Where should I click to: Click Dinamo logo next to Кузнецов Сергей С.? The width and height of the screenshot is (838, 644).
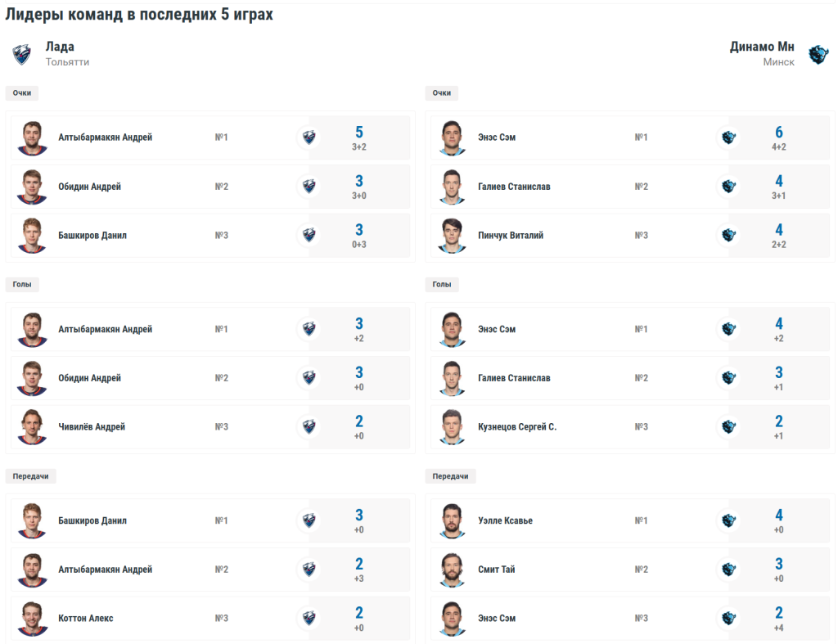tap(728, 427)
